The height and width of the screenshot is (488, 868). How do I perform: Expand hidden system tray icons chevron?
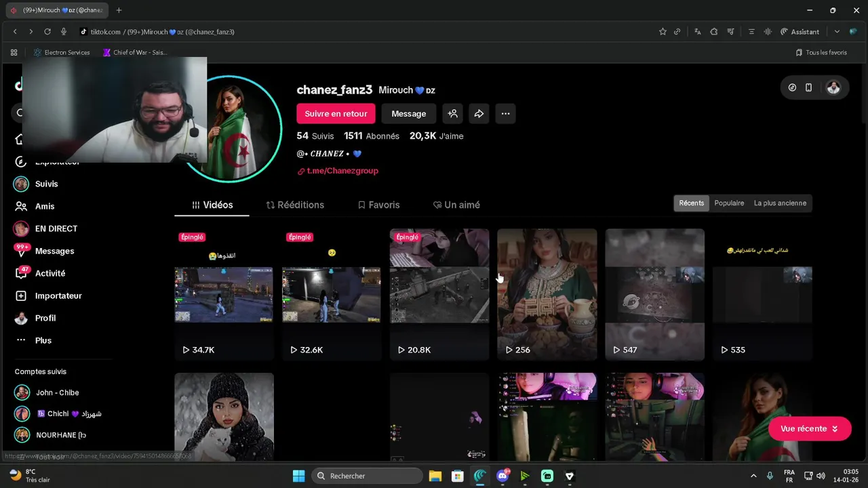pos(753,476)
